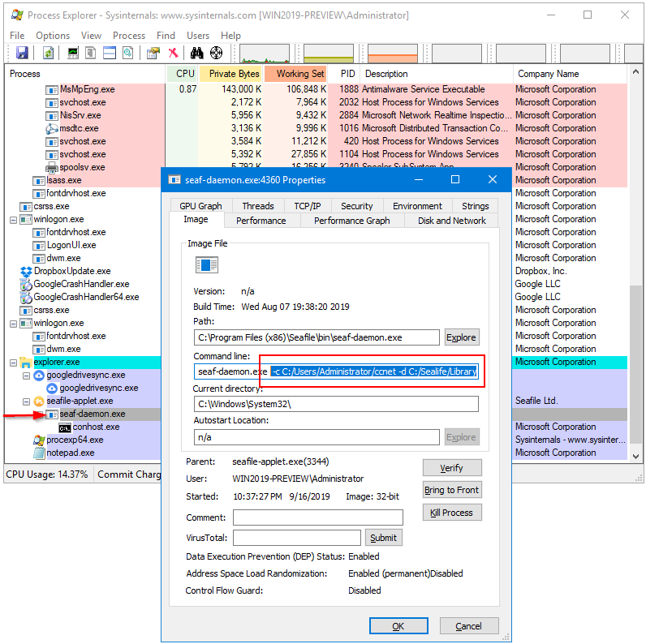
Task: Click the Current directory field
Action: pyautogui.click(x=336, y=404)
